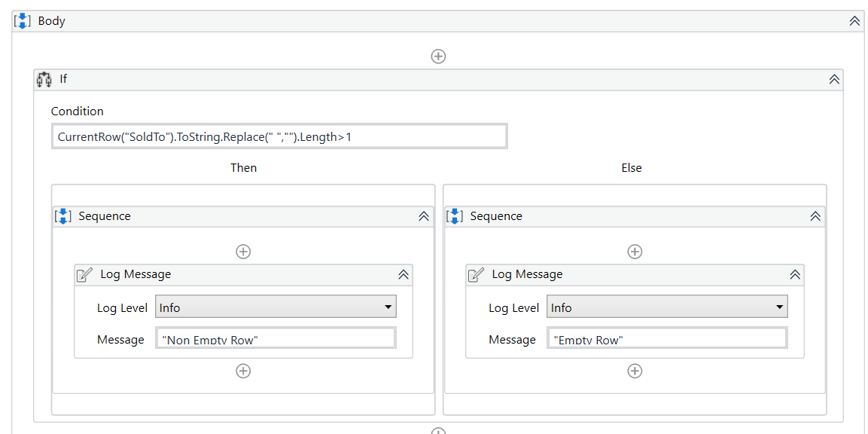The width and height of the screenshot is (868, 434).
Task: Add activity above Else Log Message
Action: pos(635,252)
